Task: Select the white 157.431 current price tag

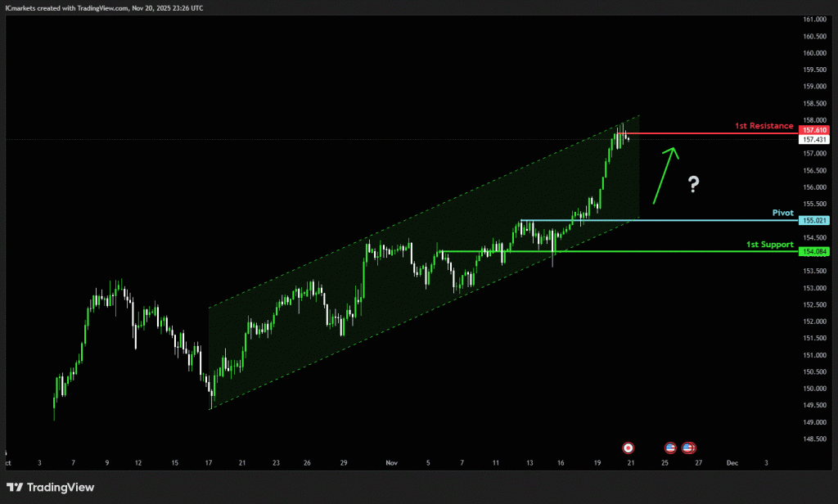Action: pos(816,140)
